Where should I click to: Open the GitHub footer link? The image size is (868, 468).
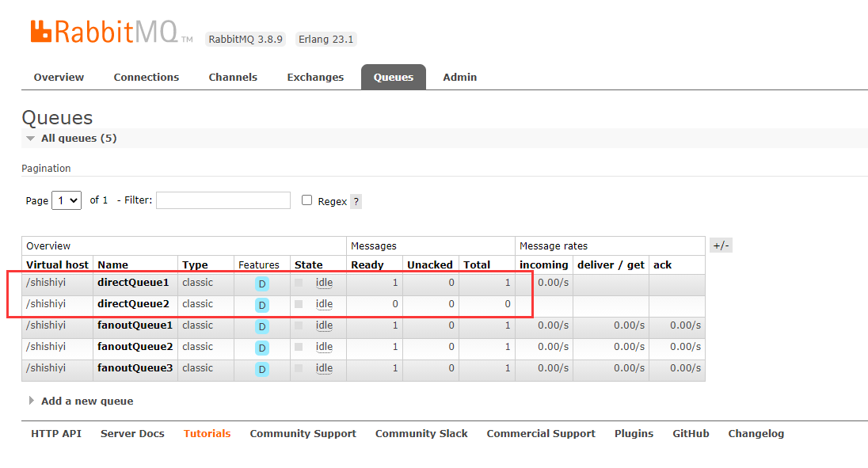[691, 434]
